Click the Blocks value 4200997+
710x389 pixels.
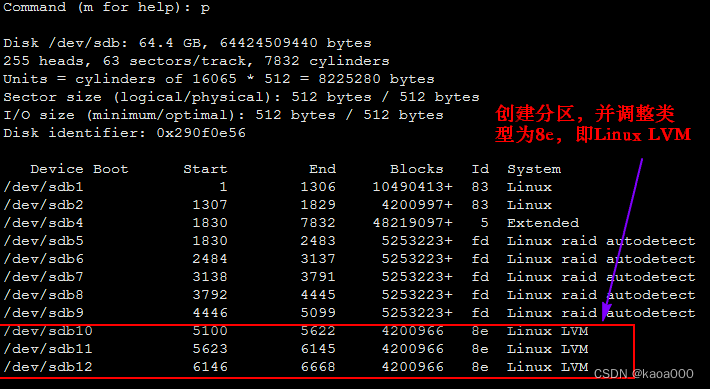tap(417, 205)
